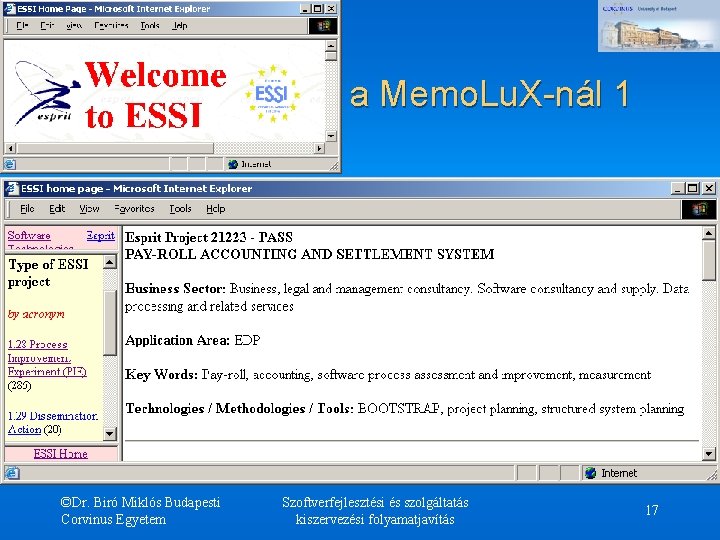Click the Corvinus University building image

pyautogui.click(x=658, y=26)
